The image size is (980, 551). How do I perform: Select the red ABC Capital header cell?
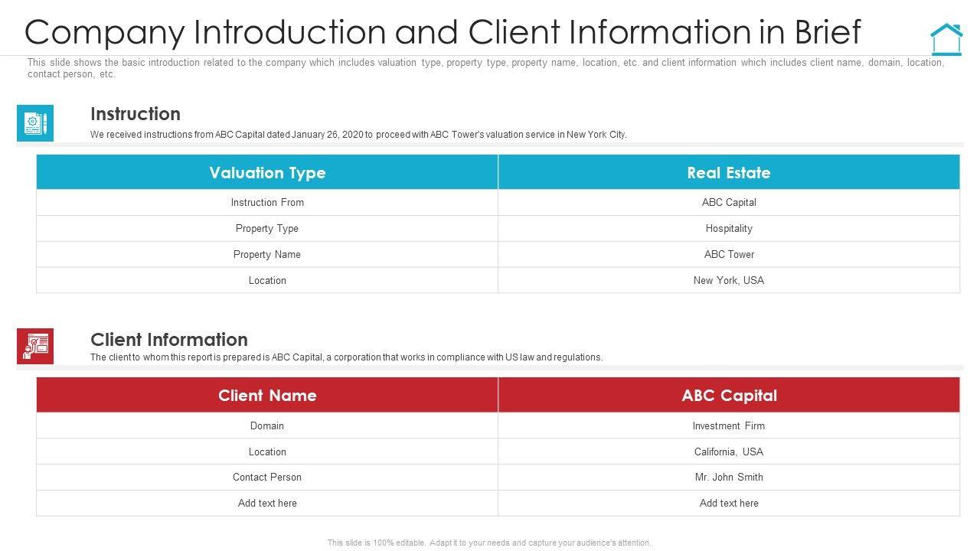pos(728,396)
